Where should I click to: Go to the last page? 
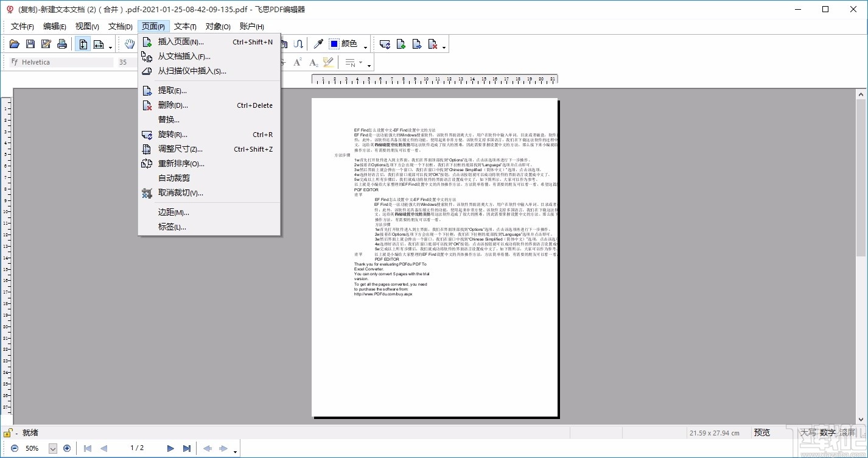tap(187, 448)
